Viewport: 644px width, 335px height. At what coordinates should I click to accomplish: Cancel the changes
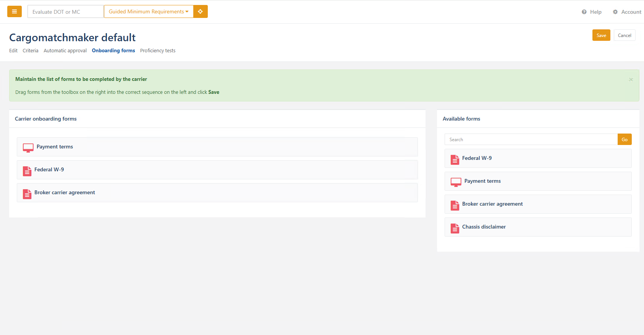[x=625, y=35]
